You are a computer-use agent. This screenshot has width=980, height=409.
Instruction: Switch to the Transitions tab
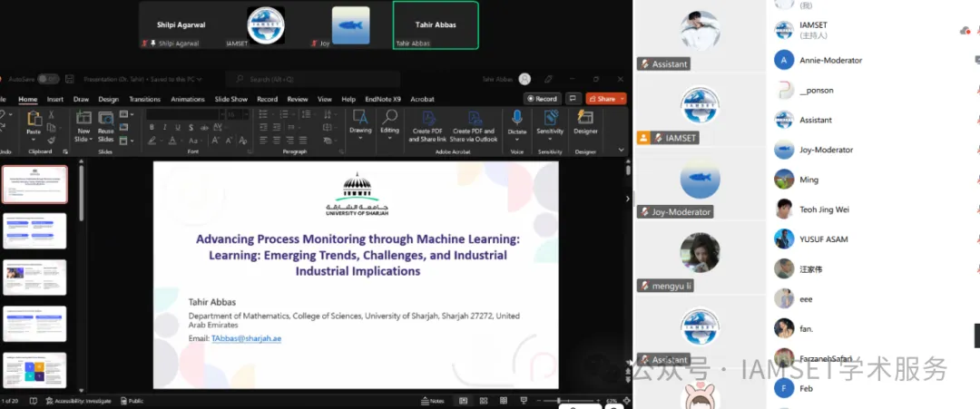(x=144, y=99)
